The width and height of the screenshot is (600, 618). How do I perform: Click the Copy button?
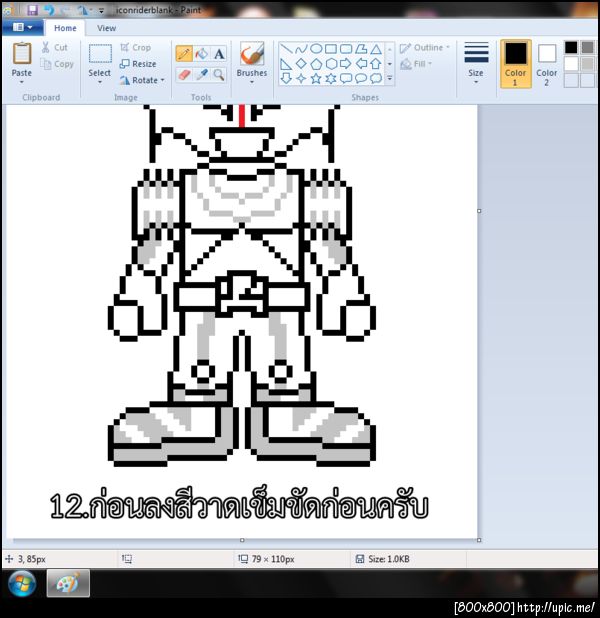pos(58,64)
